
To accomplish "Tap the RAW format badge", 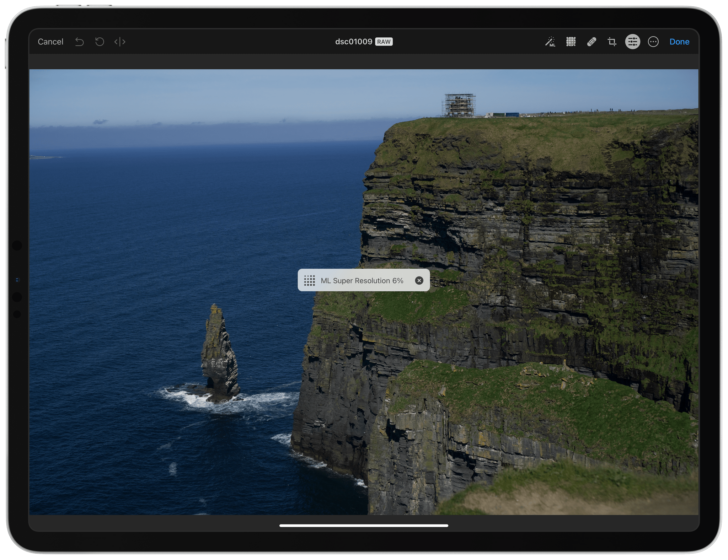I will tap(384, 42).
